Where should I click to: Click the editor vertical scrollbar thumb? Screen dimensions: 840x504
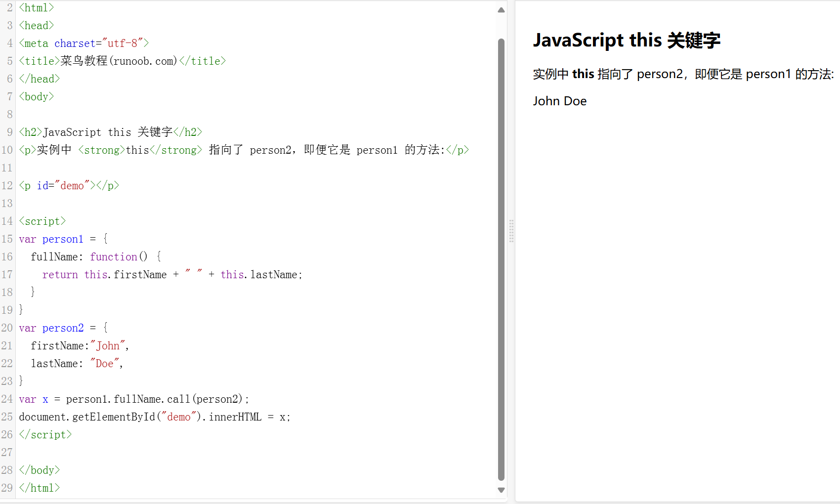click(501, 259)
